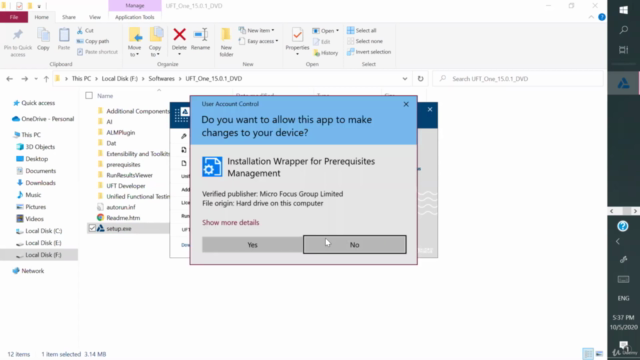This screenshot has width=640, height=360.
Task: Navigate back with the Back arrow
Action: tap(9, 79)
